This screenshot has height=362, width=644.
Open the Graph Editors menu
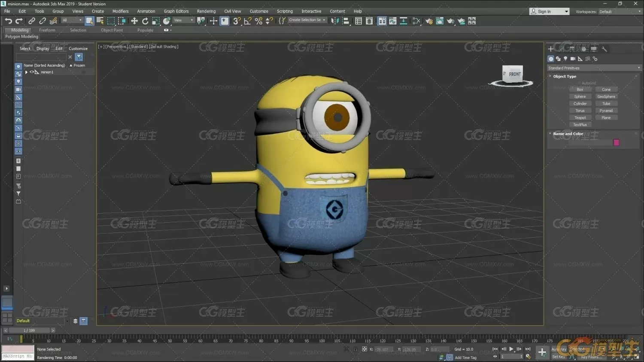point(176,11)
